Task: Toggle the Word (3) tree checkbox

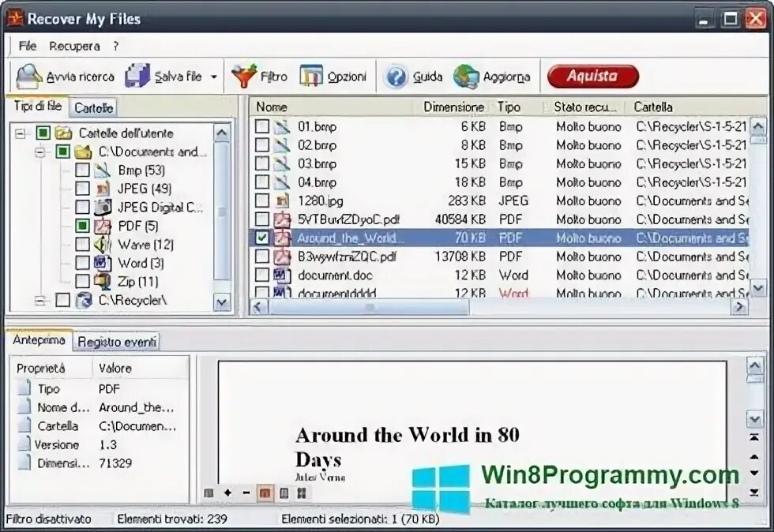Action: coord(82,263)
